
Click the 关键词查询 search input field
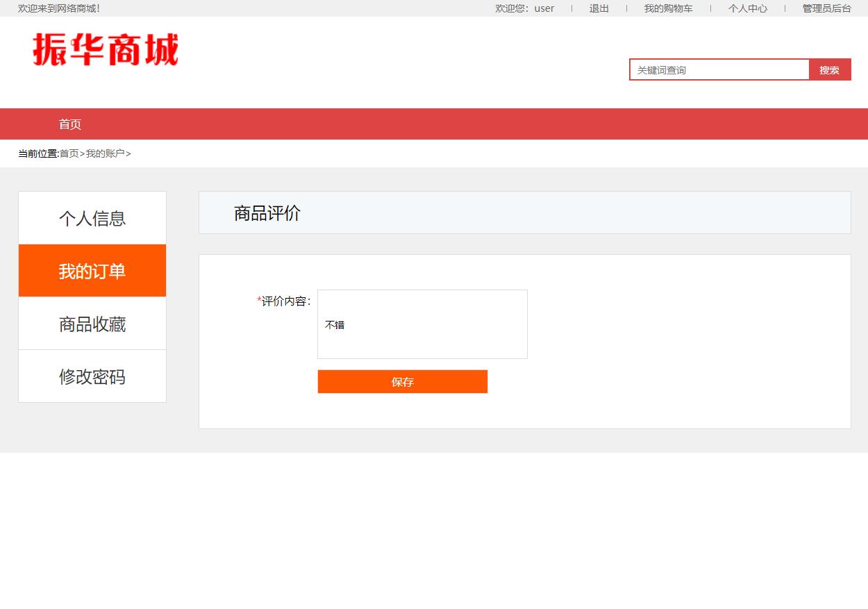(719, 69)
